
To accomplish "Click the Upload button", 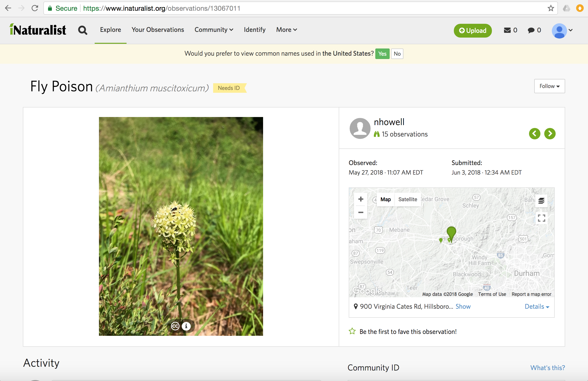I will [x=473, y=30].
